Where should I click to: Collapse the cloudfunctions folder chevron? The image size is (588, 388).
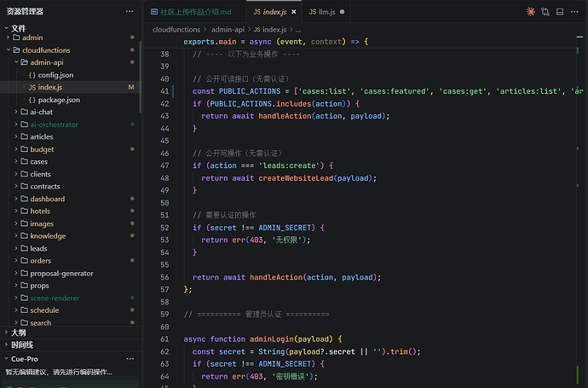pos(9,50)
